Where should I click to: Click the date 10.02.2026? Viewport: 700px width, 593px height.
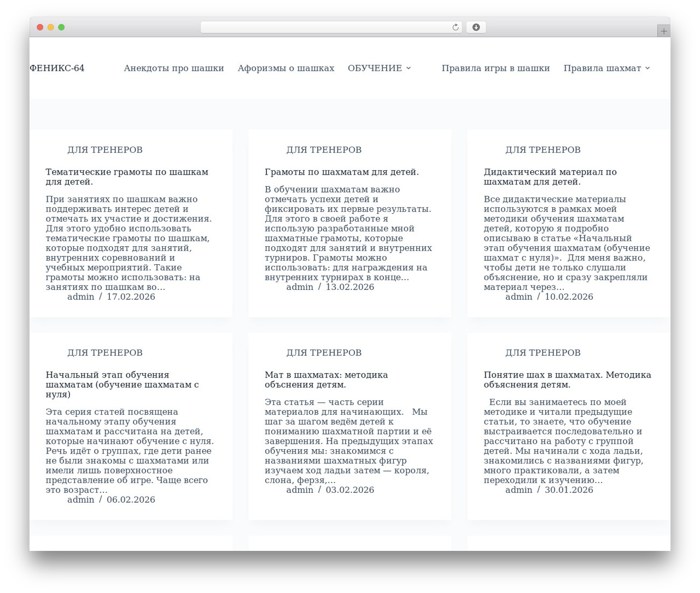click(569, 296)
